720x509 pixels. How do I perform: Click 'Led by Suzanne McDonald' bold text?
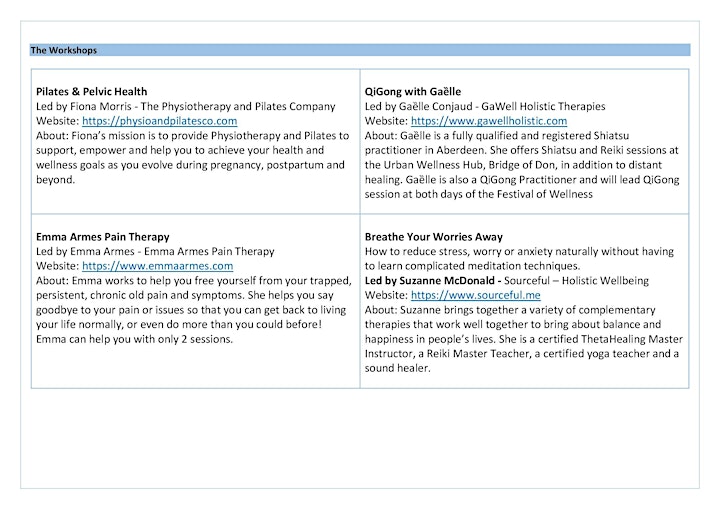pos(433,281)
